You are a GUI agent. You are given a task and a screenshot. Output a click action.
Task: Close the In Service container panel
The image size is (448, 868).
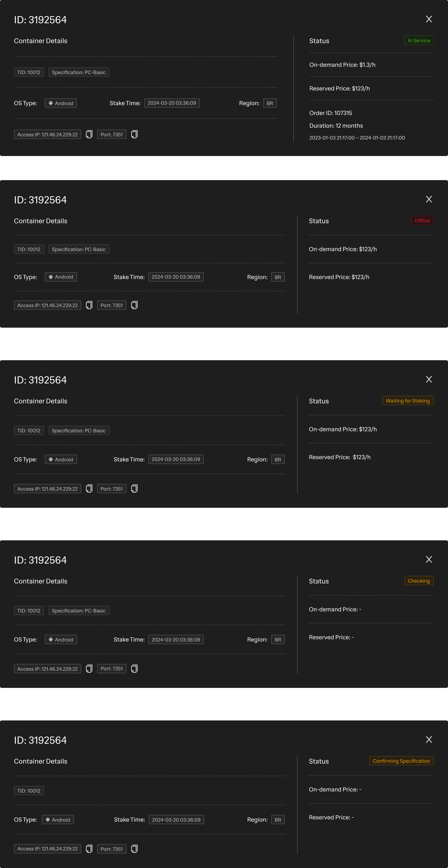(429, 19)
